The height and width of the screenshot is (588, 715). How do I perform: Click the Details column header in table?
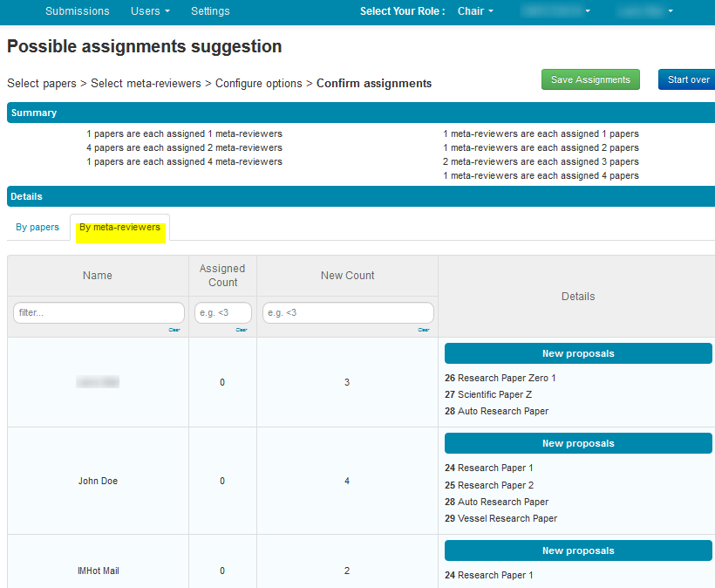click(578, 297)
